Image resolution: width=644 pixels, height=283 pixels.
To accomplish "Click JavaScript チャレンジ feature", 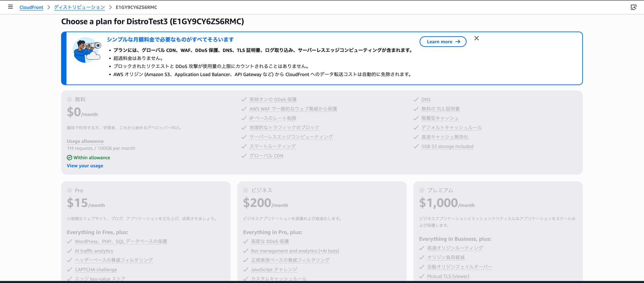I will point(274,269).
